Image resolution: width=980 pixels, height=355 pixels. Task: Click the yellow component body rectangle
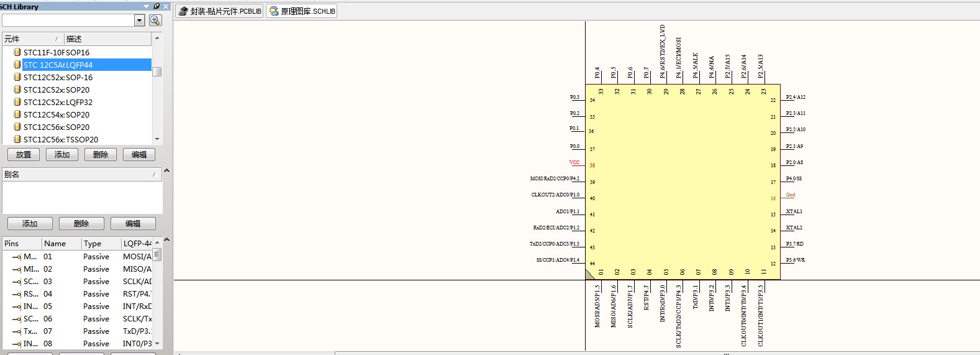[x=683, y=182]
